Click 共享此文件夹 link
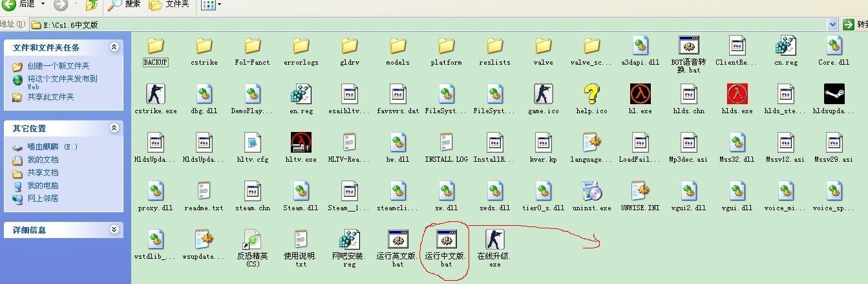The image size is (868, 284). tap(50, 97)
